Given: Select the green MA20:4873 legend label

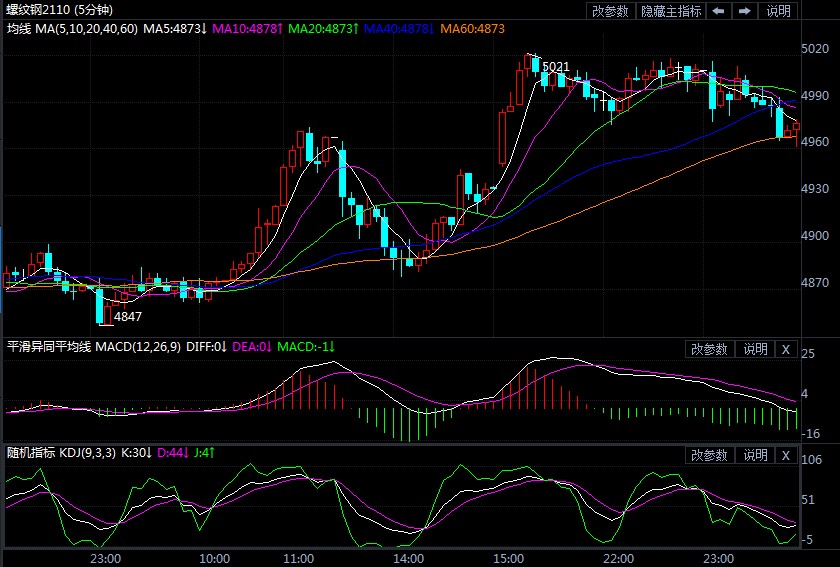Looking at the screenshot, I should click(x=322, y=29).
